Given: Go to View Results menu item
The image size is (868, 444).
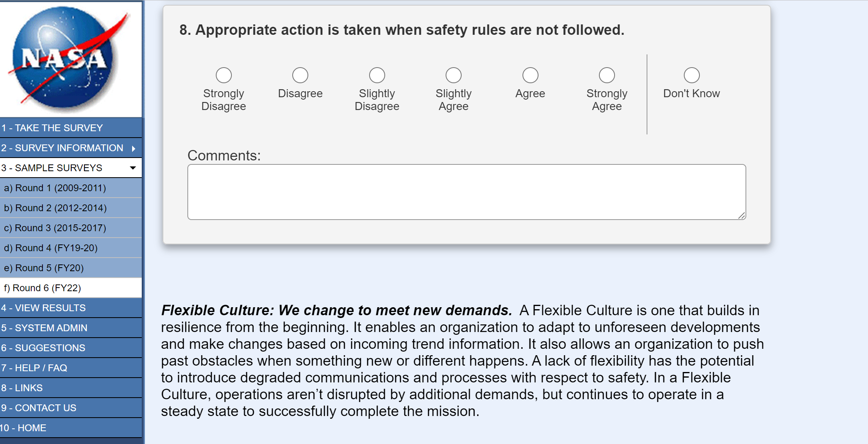Looking at the screenshot, I should pos(43,308).
